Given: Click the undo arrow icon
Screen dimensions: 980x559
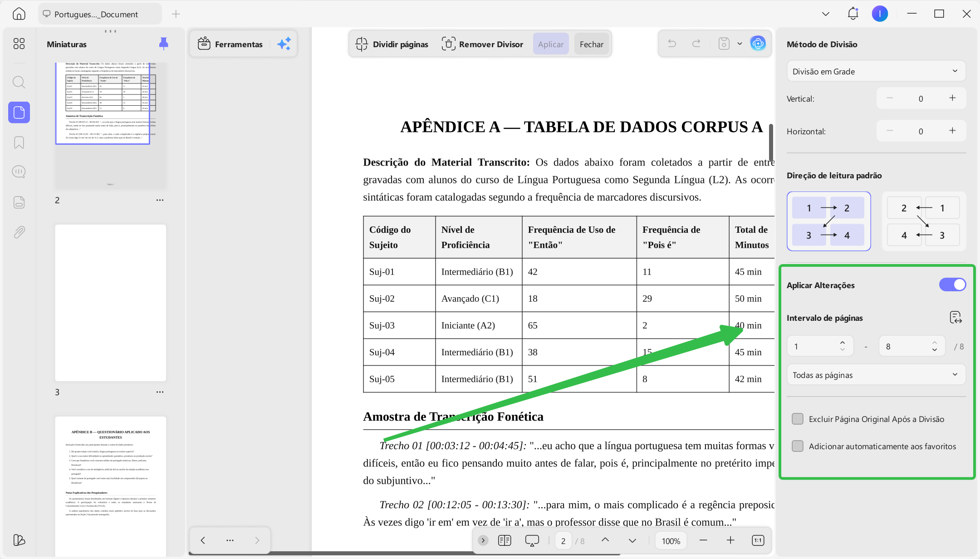Looking at the screenshot, I should pos(672,44).
